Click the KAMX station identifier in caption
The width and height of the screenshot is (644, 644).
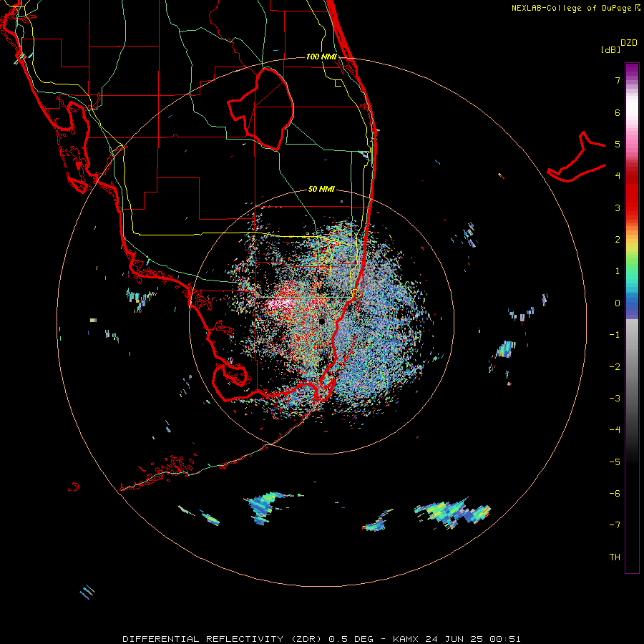coord(406,639)
